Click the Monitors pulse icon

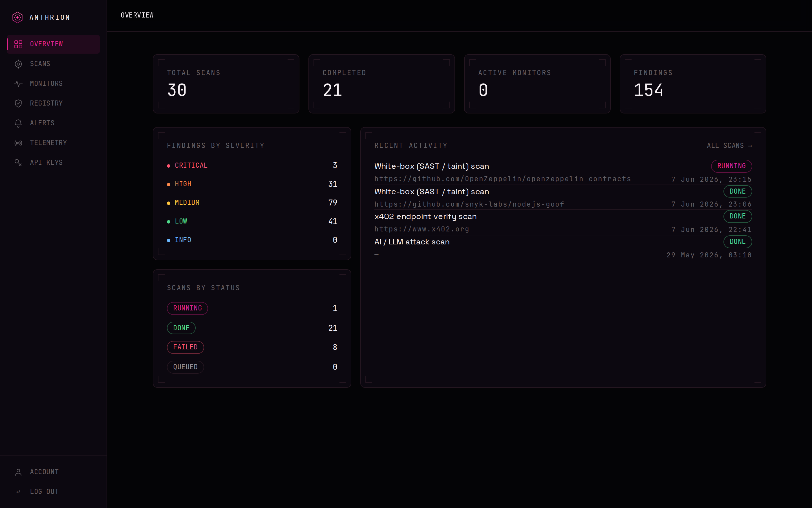(18, 84)
